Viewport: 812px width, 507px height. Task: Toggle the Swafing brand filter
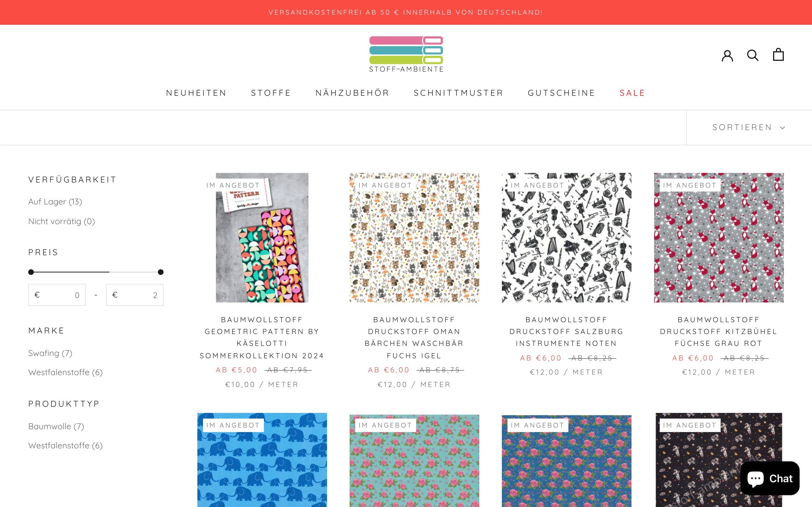point(50,353)
